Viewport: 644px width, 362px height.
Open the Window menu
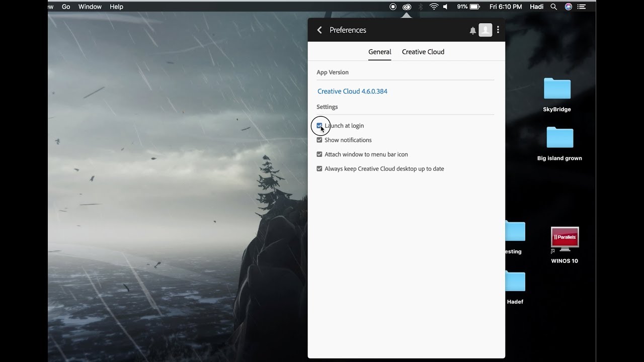click(x=90, y=7)
